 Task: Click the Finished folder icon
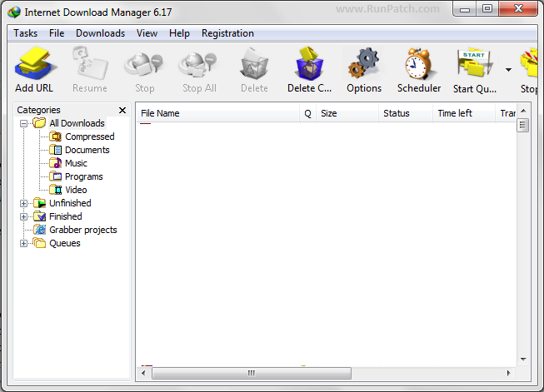(39, 216)
